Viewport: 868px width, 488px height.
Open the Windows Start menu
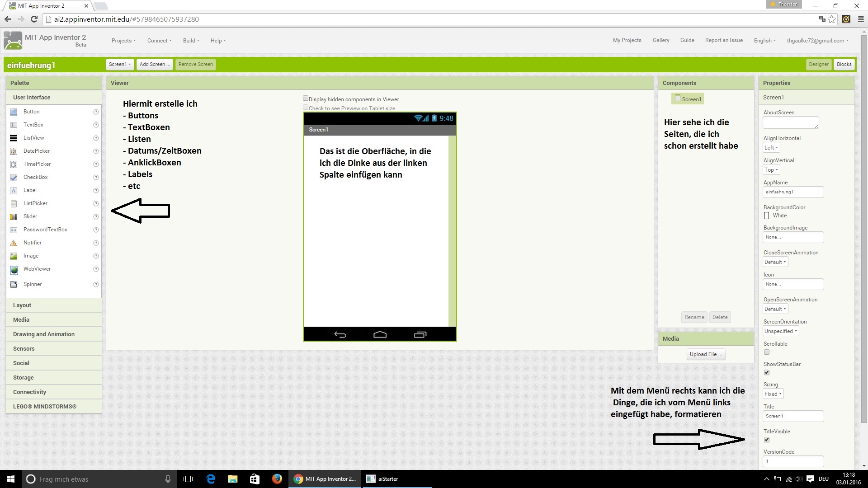tap(11, 479)
